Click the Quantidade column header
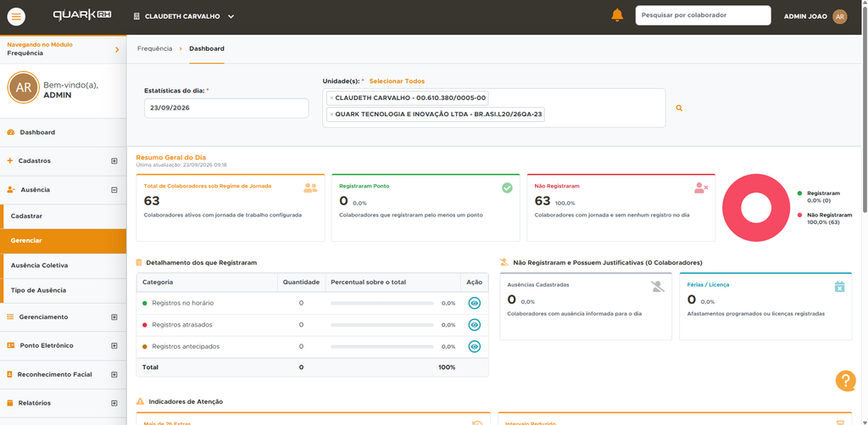Image resolution: width=868 pixels, height=425 pixels. tap(301, 282)
